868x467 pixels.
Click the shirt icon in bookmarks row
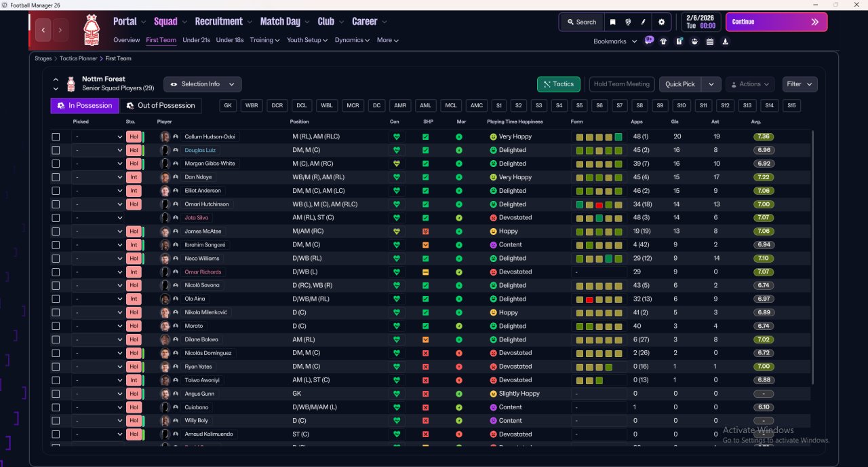(x=663, y=41)
